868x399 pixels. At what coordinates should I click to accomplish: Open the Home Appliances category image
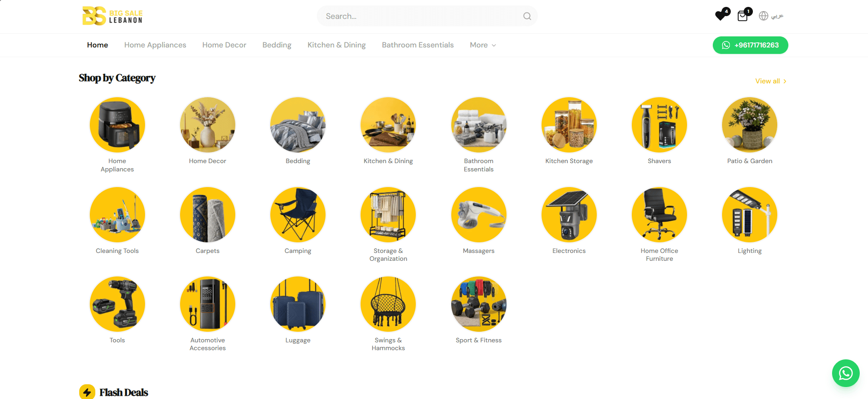pos(117,125)
